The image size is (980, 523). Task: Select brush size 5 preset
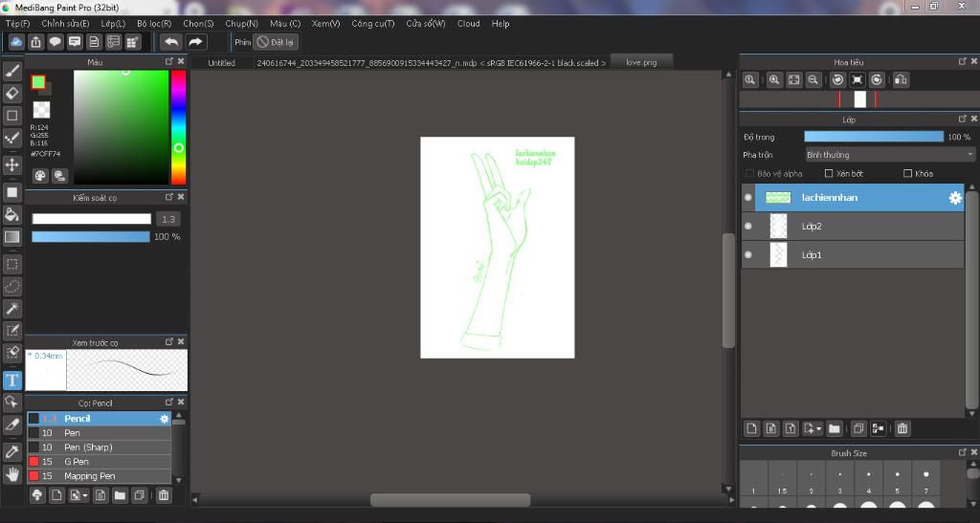click(897, 480)
